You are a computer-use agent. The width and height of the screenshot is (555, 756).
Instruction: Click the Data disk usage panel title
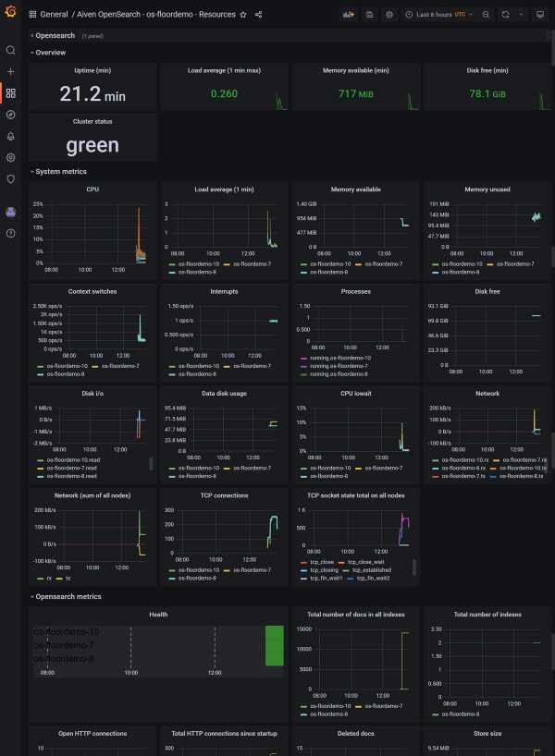[224, 394]
